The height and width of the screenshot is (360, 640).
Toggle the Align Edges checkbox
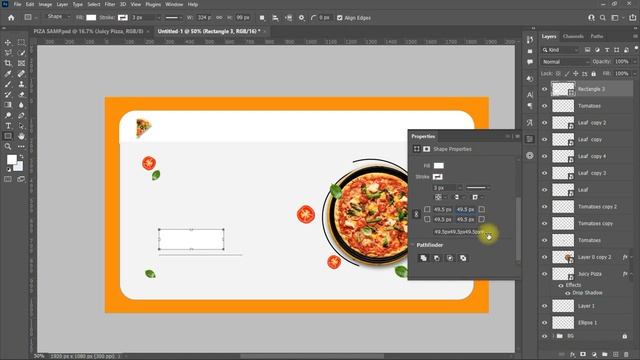point(340,18)
